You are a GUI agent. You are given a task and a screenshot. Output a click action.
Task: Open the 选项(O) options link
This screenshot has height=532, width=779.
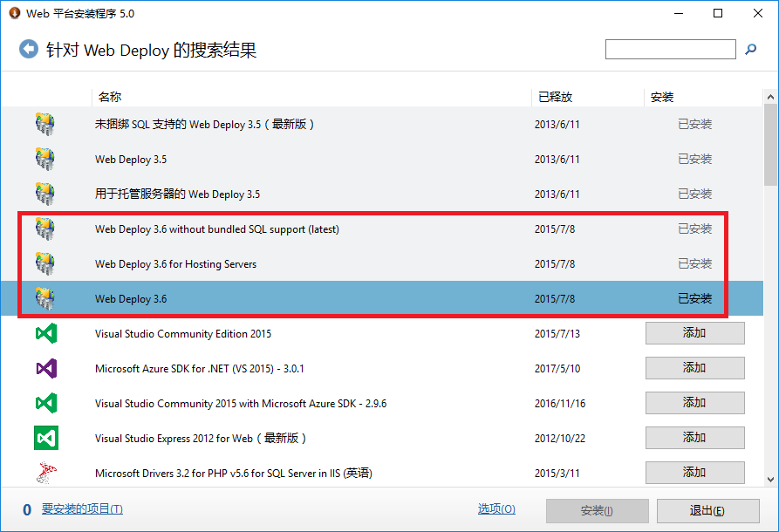[x=496, y=508]
